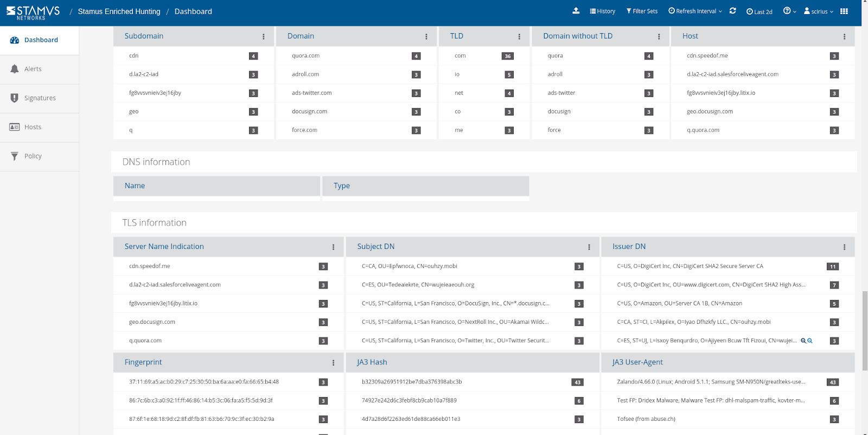Click the shield icon beside Signatures
The image size is (868, 435).
pos(15,98)
